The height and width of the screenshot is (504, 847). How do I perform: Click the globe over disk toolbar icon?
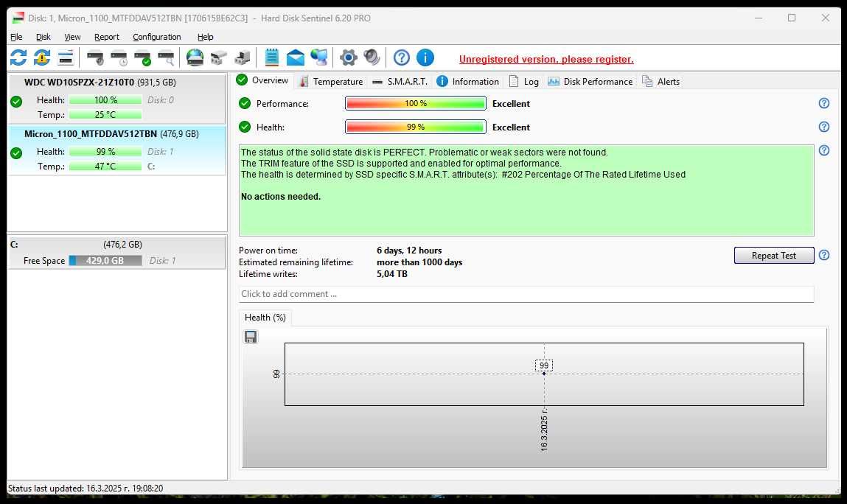(x=195, y=57)
